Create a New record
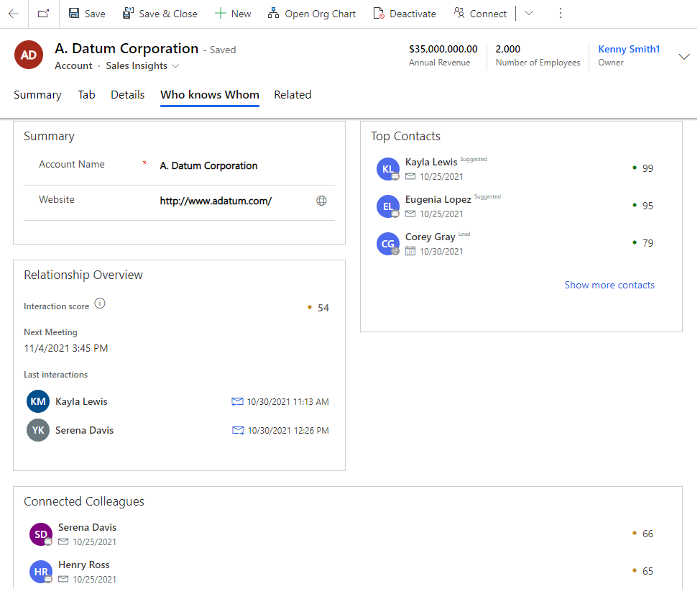This screenshot has width=700, height=589. (x=233, y=14)
